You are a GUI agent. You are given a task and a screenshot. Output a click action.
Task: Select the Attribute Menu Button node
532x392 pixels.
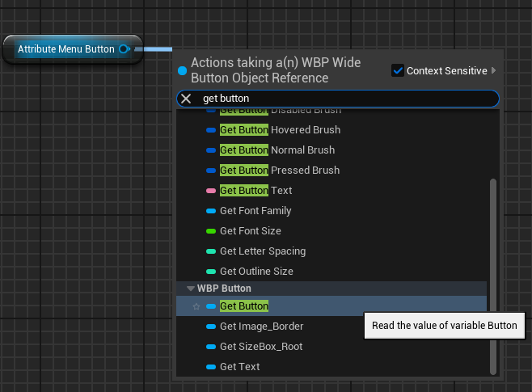pos(73,49)
